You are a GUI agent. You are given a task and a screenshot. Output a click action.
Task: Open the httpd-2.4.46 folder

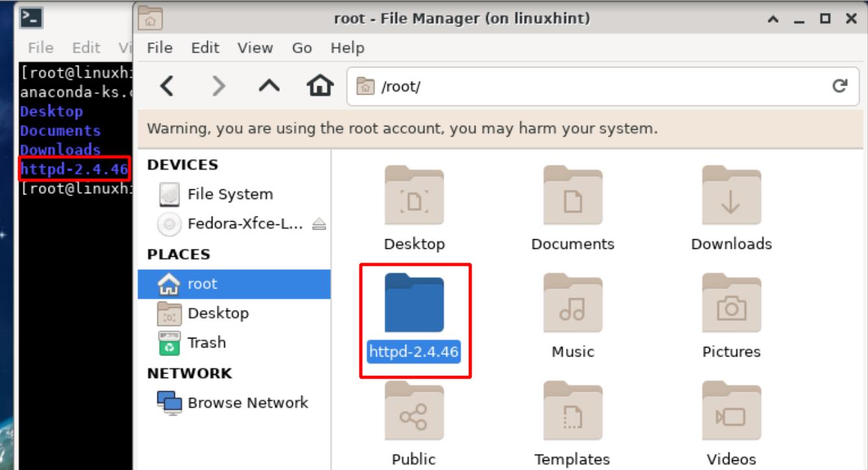pyautogui.click(x=414, y=303)
